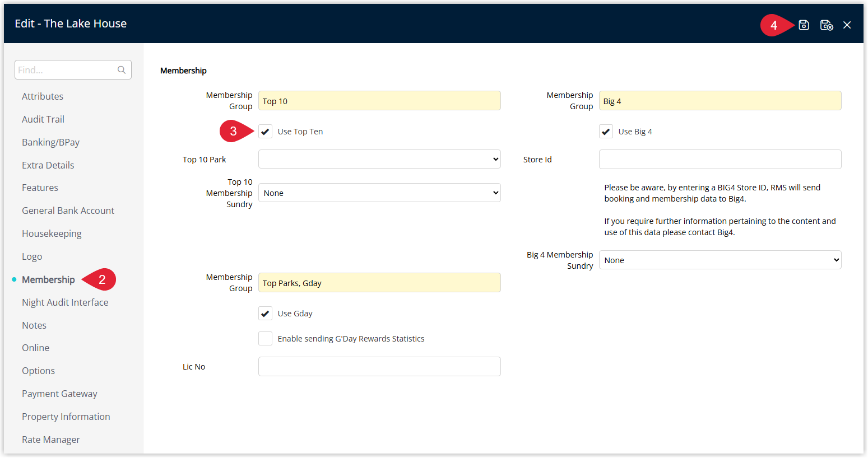Screen dimensions: 868x458
Task: Click the 'contact Big4' information paragraph
Action: [720, 227]
